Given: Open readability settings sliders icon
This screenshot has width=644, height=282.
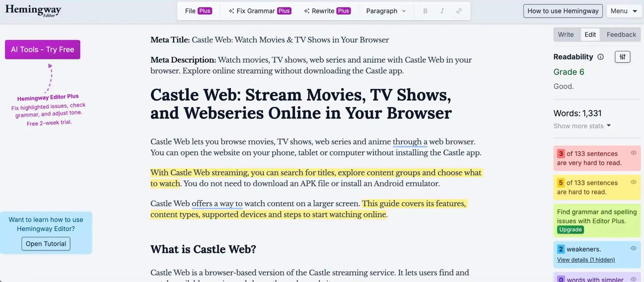Looking at the screenshot, I should tap(623, 57).
